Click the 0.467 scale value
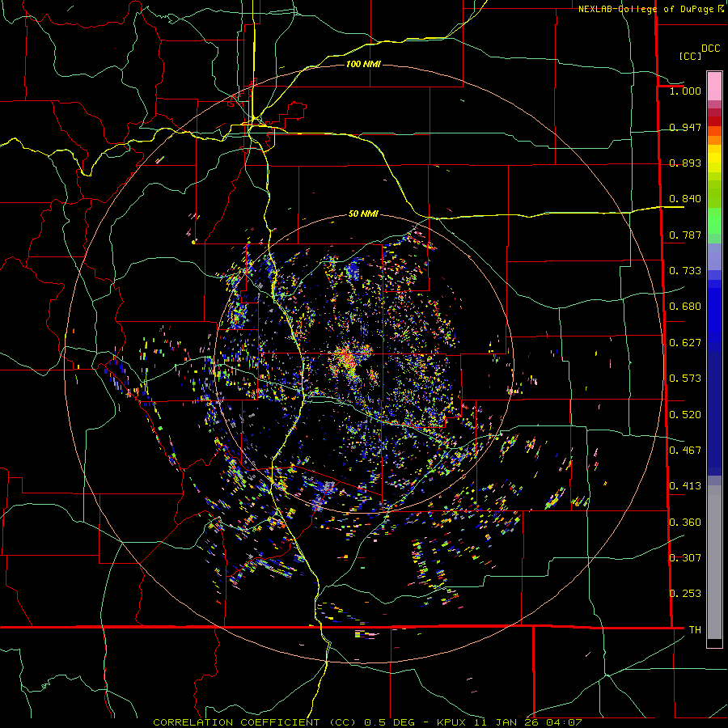 tap(685, 451)
